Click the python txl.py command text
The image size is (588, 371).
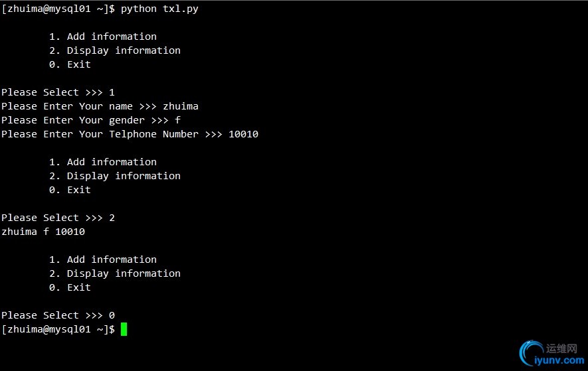[159, 9]
